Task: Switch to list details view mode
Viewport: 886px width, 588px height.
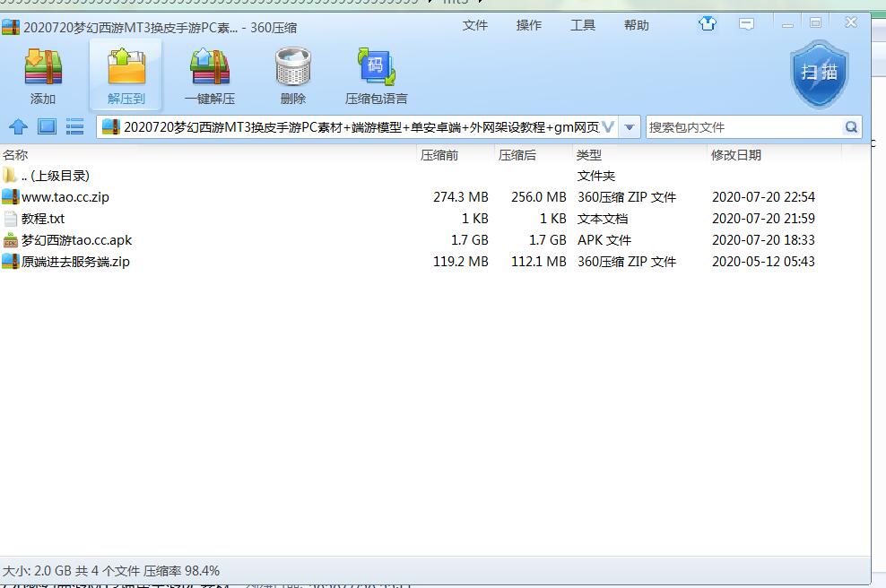Action: coord(74,127)
